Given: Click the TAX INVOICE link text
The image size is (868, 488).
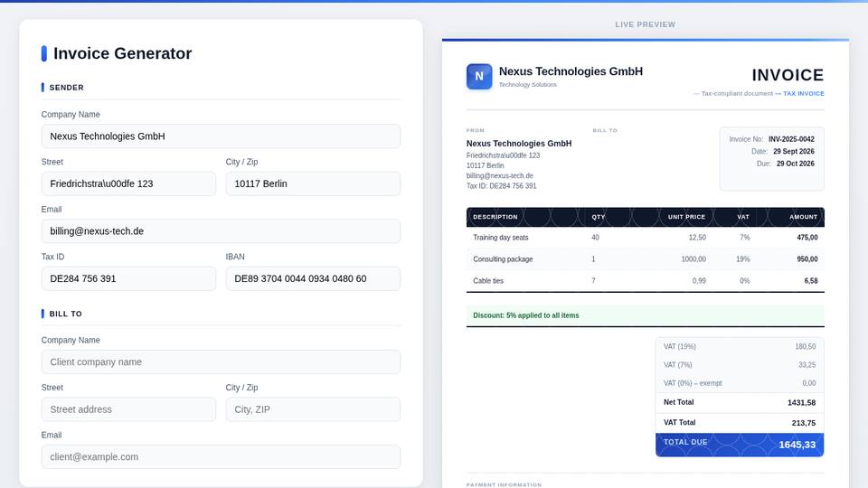Looking at the screenshot, I should click(803, 93).
